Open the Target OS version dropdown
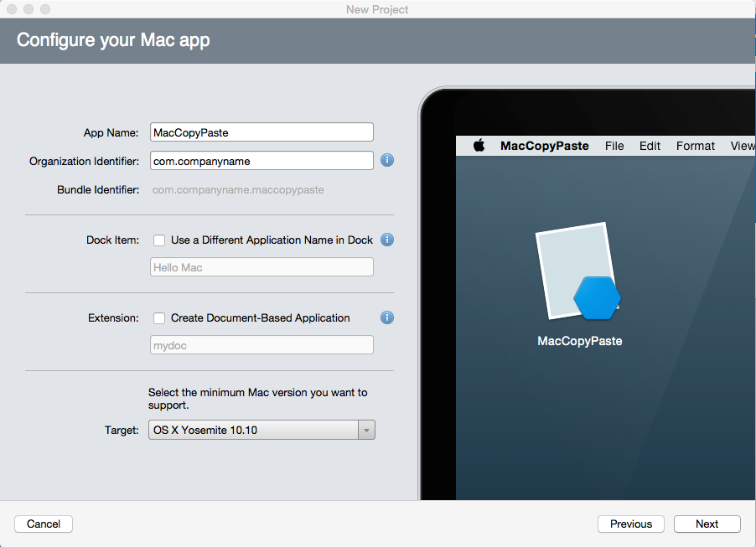Image resolution: width=756 pixels, height=547 pixels. (261, 430)
